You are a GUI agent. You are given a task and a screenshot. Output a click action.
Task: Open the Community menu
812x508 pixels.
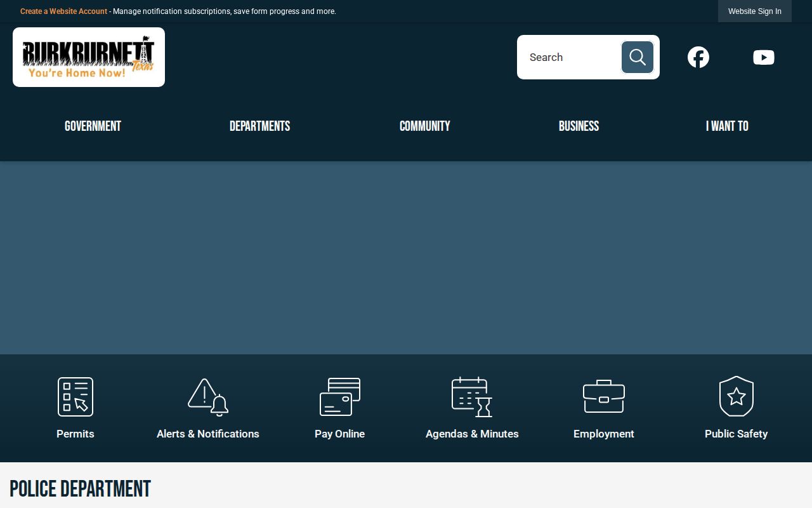425,126
